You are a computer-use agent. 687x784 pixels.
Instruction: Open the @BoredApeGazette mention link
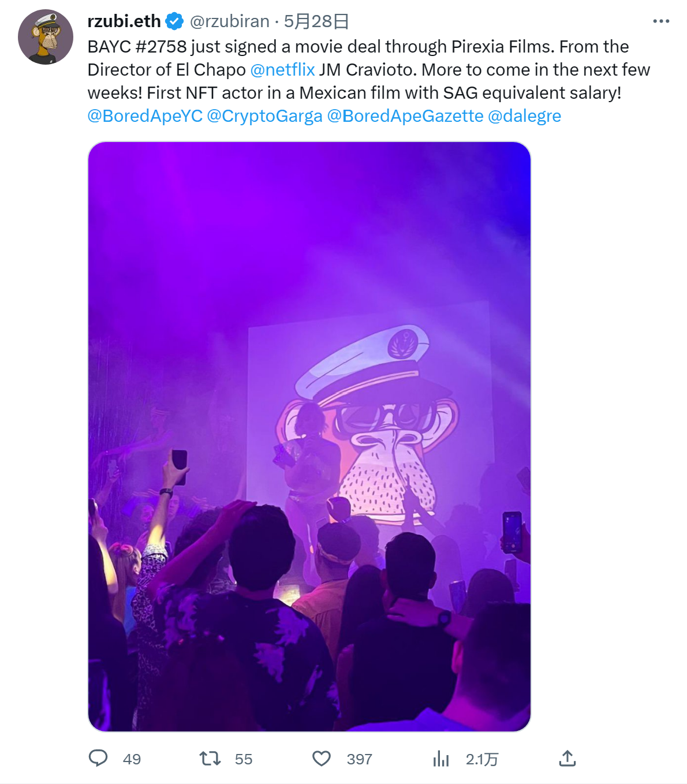[405, 116]
